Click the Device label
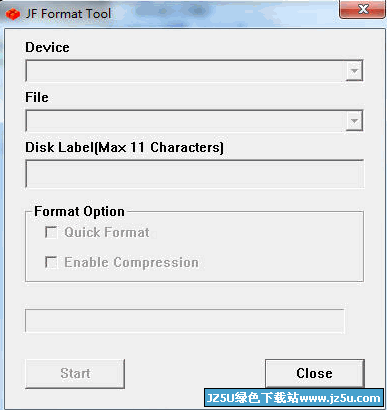This screenshot has height=410, width=387. click(47, 47)
